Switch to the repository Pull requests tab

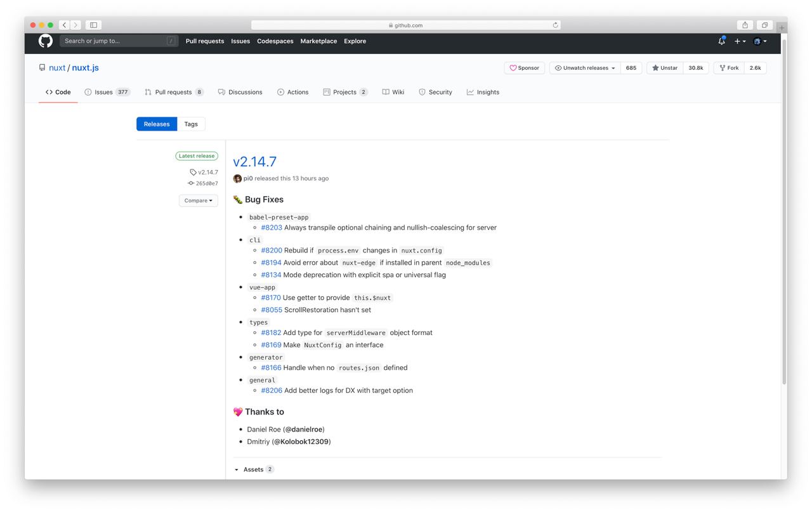tap(174, 93)
